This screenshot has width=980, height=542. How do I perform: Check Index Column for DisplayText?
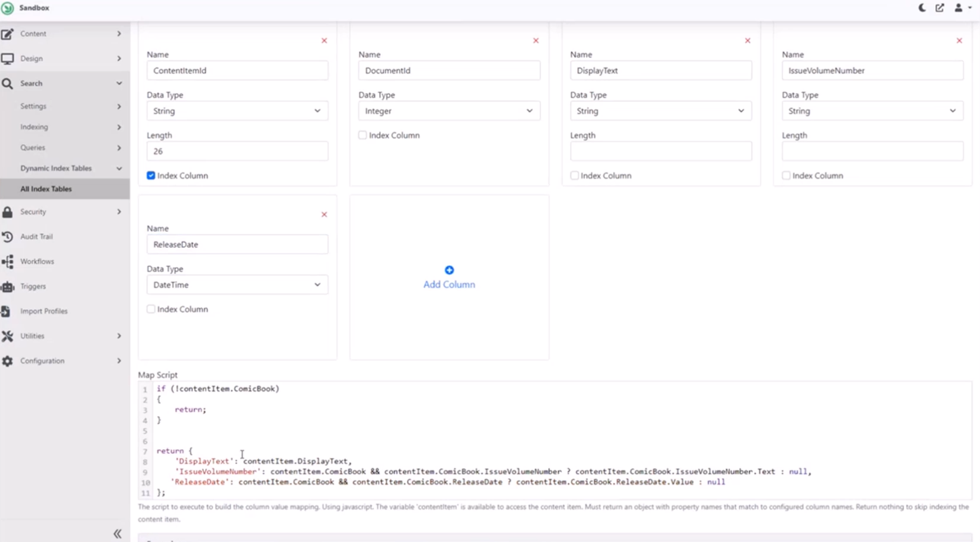tap(574, 176)
